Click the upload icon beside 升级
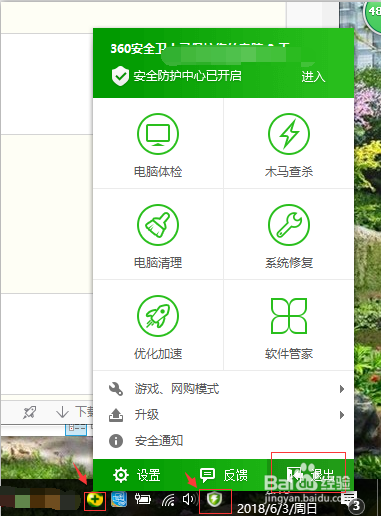The height and width of the screenshot is (516, 381). [116, 415]
